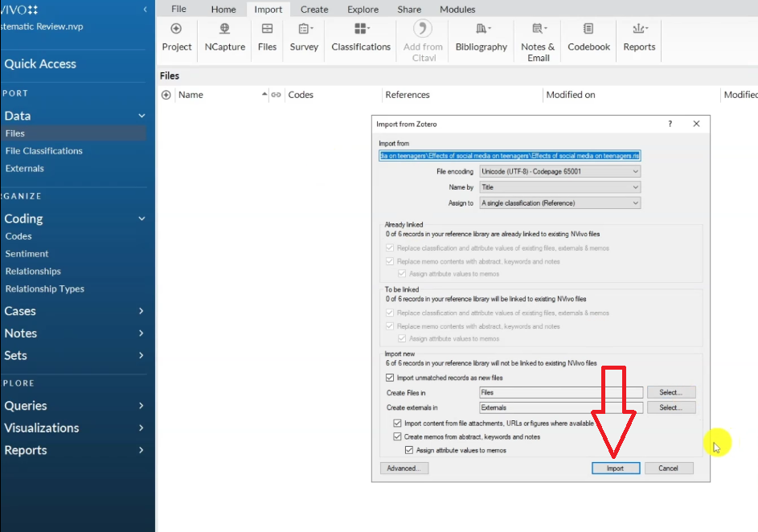The width and height of the screenshot is (758, 532).
Task: Switch to the Create tab
Action: click(314, 9)
